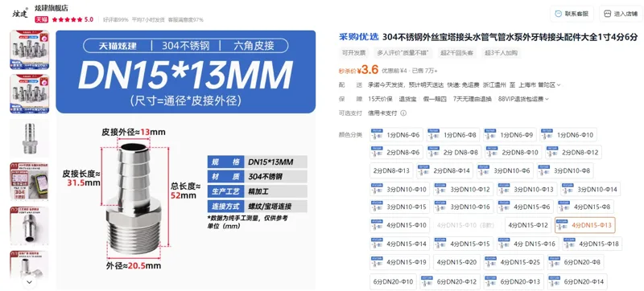644x291 pixels.
Task: Choose the 4分DN15-Φ8 option
Action: (584, 207)
